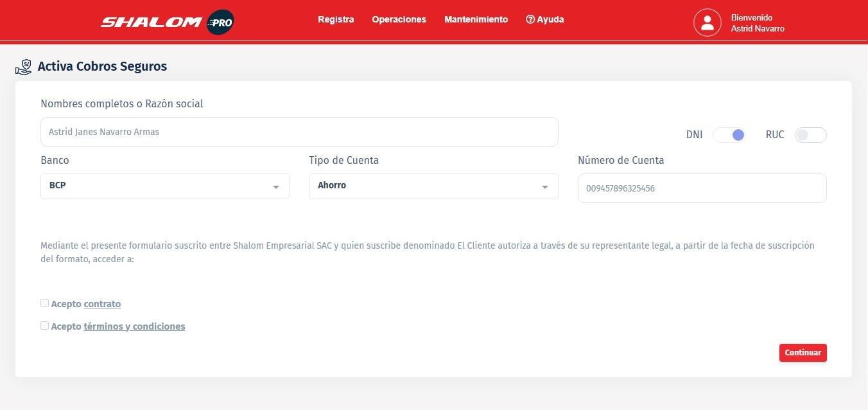
Task: Follow the términos y condiciones link
Action: (x=134, y=326)
